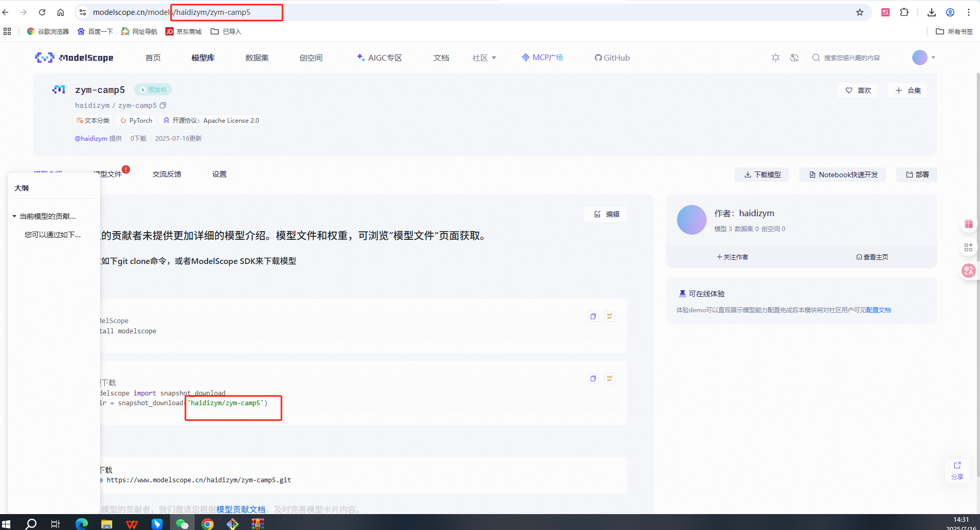Click the 编辑 edit button

(x=606, y=214)
